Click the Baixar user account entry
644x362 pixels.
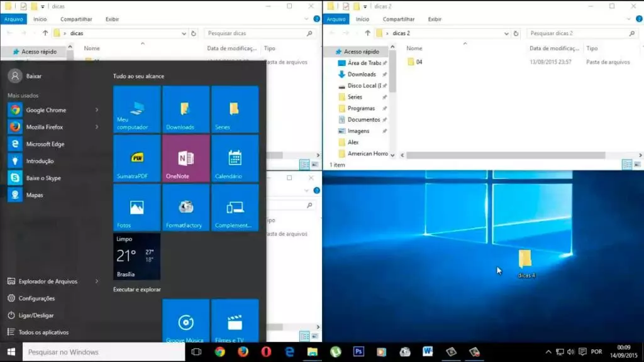[34, 76]
